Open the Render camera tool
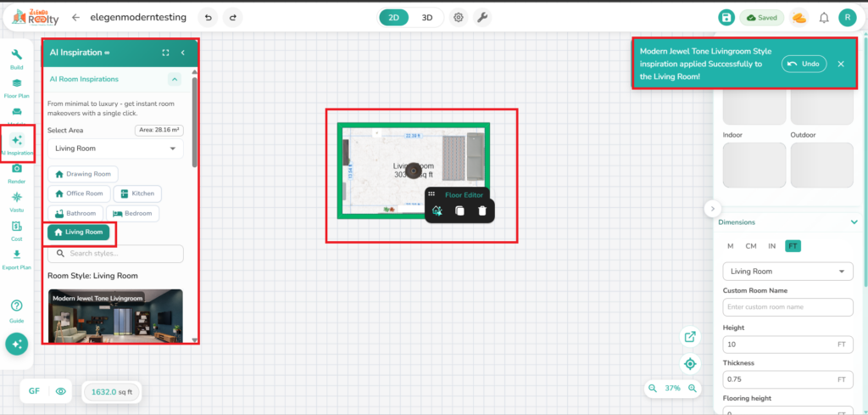The image size is (868, 415). [17, 172]
